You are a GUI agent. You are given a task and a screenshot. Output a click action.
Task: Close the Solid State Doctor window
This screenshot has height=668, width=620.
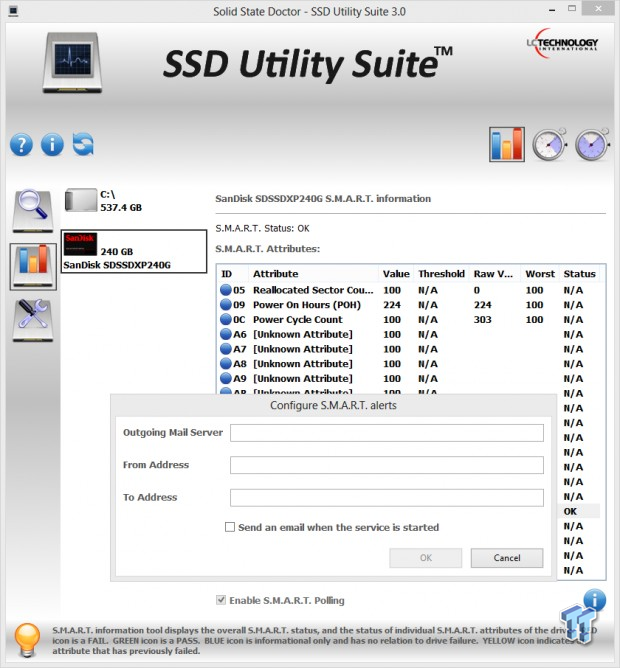[x=598, y=9]
